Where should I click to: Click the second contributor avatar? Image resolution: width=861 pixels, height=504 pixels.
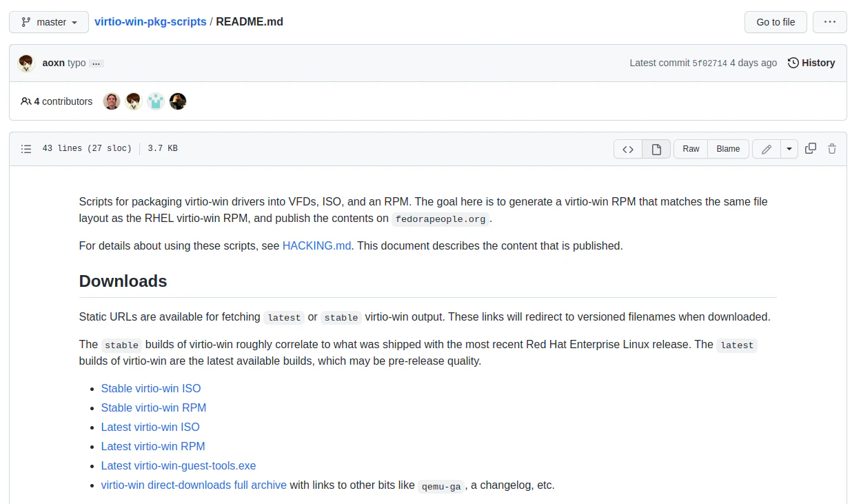coord(134,101)
